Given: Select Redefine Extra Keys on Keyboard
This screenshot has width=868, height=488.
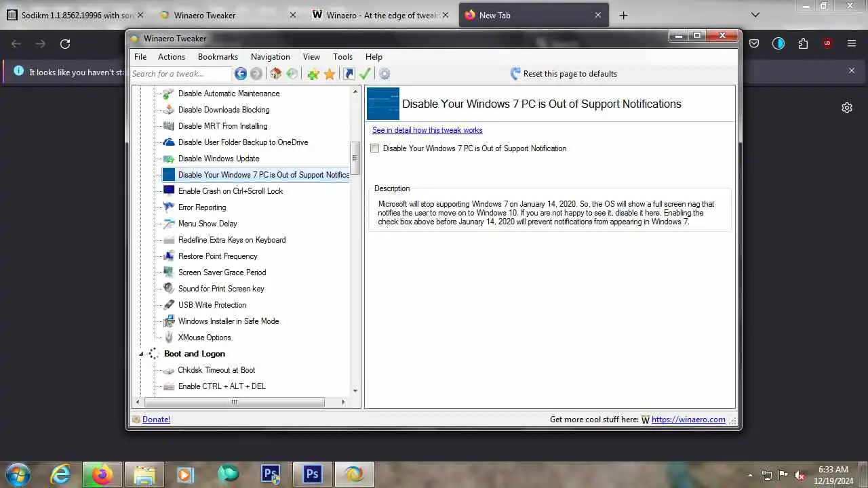Looking at the screenshot, I should 232,240.
